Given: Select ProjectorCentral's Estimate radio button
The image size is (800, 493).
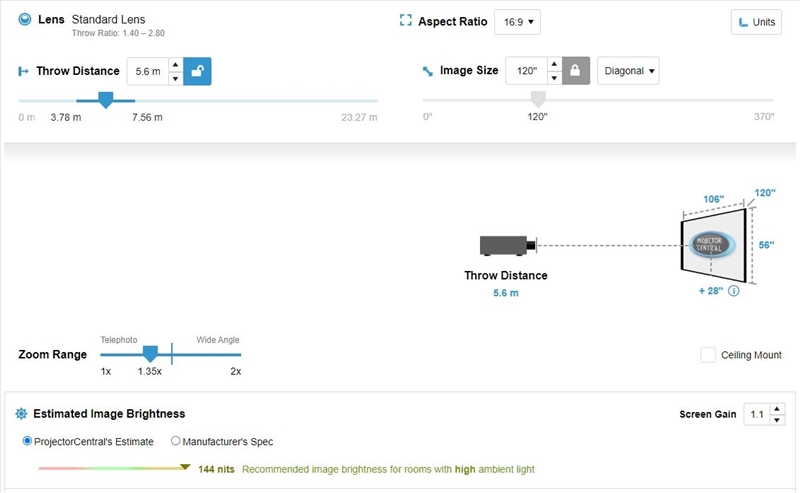Looking at the screenshot, I should click(27, 441).
